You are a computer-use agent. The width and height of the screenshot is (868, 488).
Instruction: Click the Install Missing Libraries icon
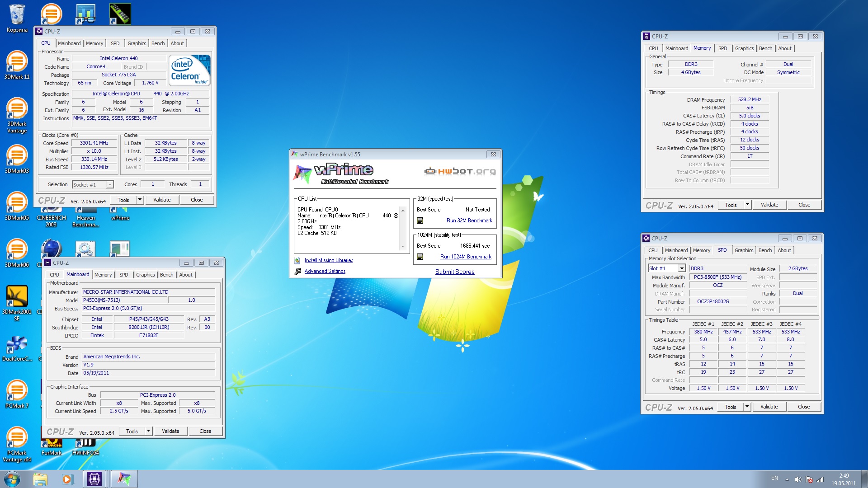[x=297, y=260]
